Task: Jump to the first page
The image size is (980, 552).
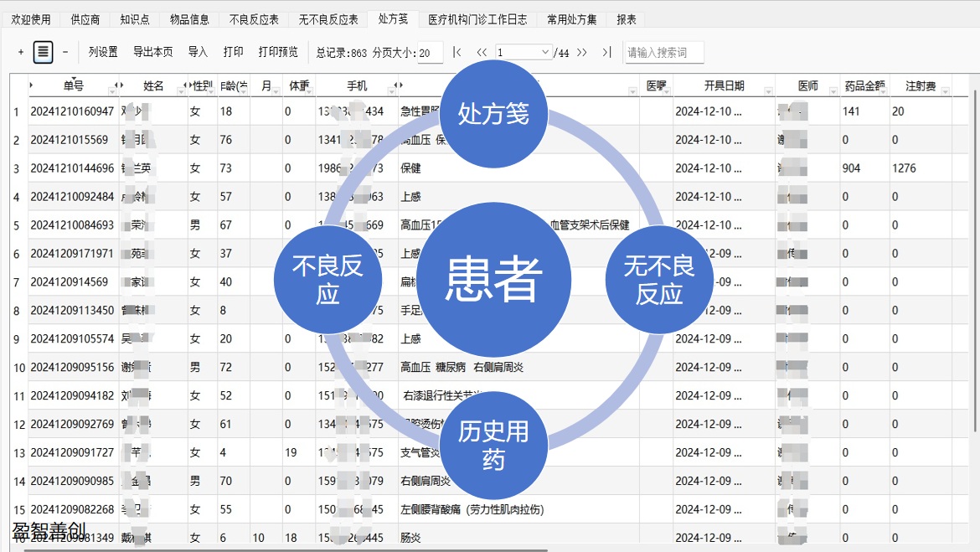Action: (x=456, y=52)
